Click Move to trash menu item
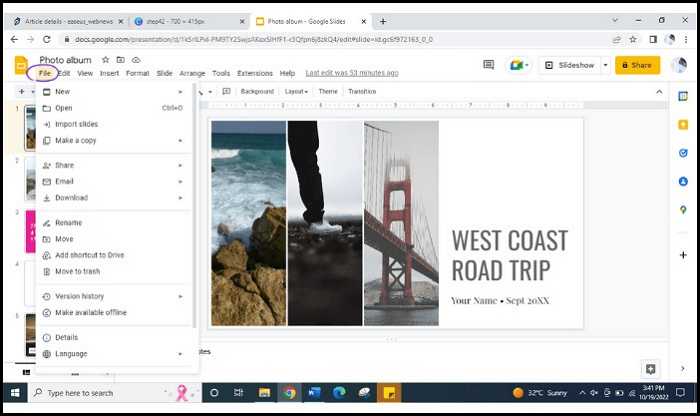Image resolution: width=700 pixels, height=416 pixels. (77, 271)
